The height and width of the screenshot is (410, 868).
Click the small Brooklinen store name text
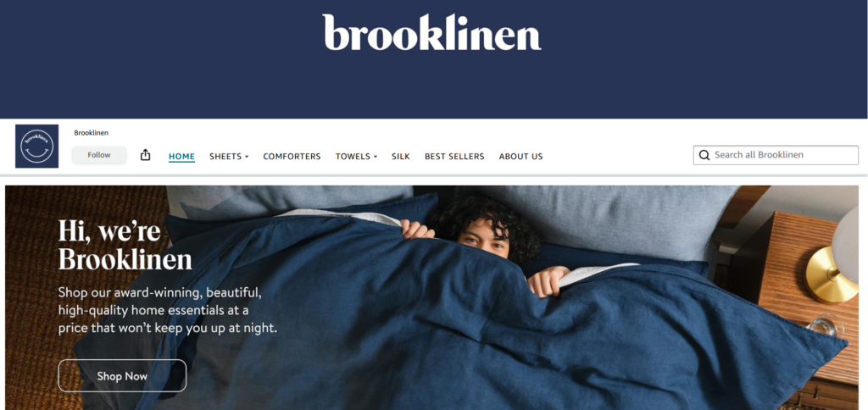(x=92, y=133)
